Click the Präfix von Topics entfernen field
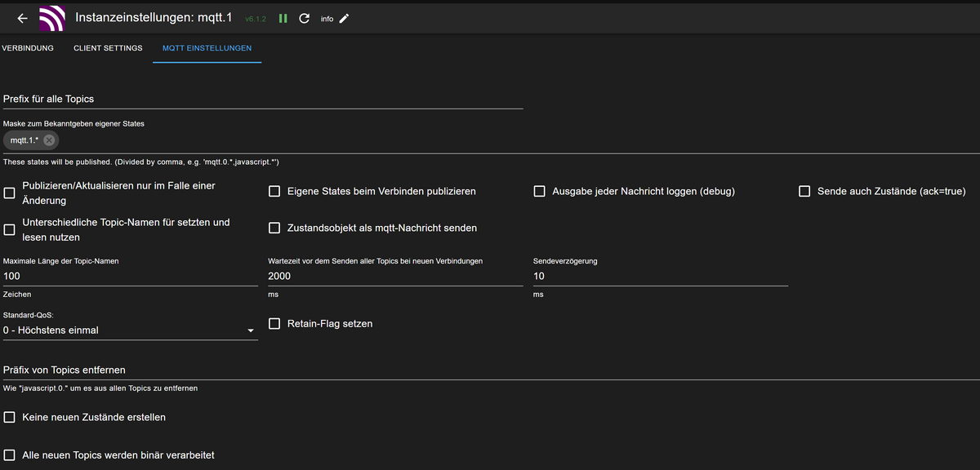 pos(490,370)
